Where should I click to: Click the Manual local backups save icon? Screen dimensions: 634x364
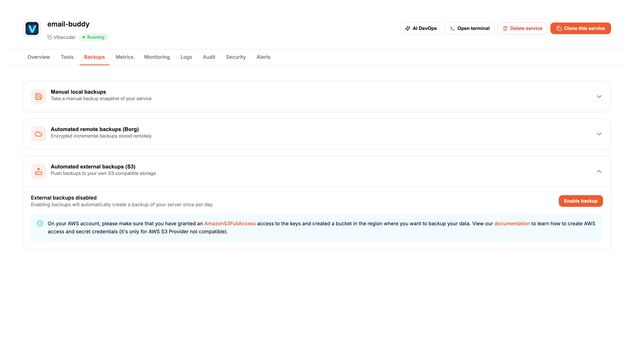(39, 97)
